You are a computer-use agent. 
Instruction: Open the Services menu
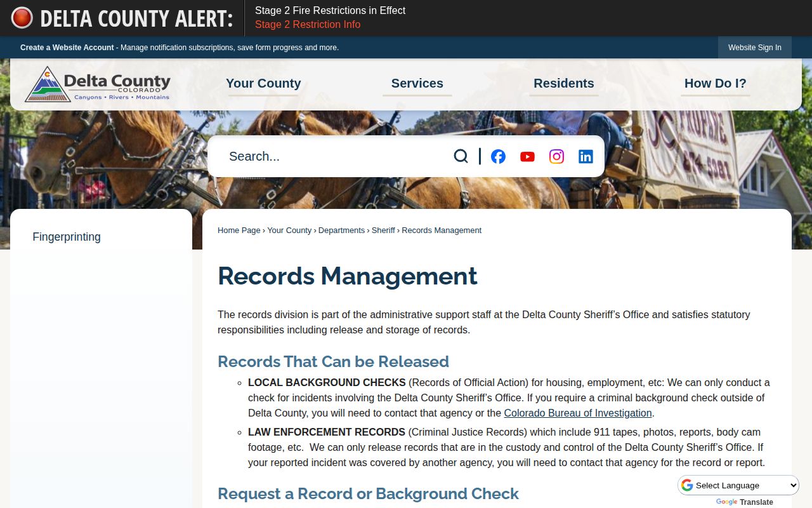pyautogui.click(x=417, y=83)
